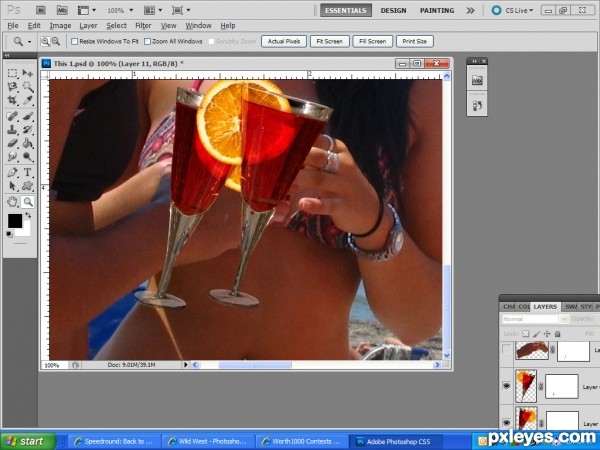Click the Zoom In options bar icon
The width and height of the screenshot is (600, 450).
[45, 41]
